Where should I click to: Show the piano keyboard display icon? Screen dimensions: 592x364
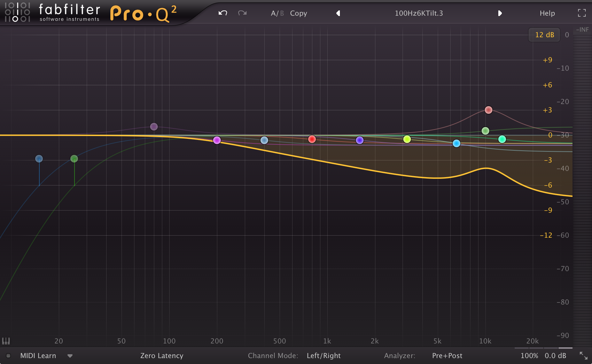(6, 341)
